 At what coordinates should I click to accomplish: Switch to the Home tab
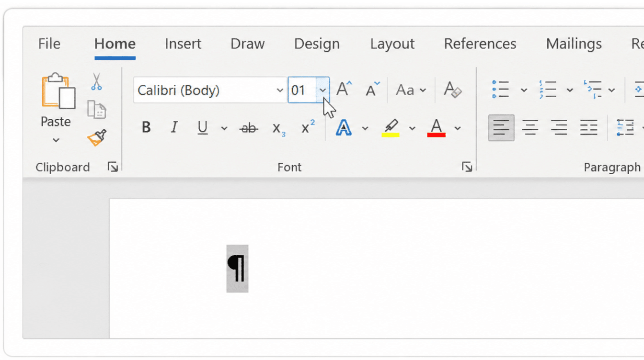[115, 44]
